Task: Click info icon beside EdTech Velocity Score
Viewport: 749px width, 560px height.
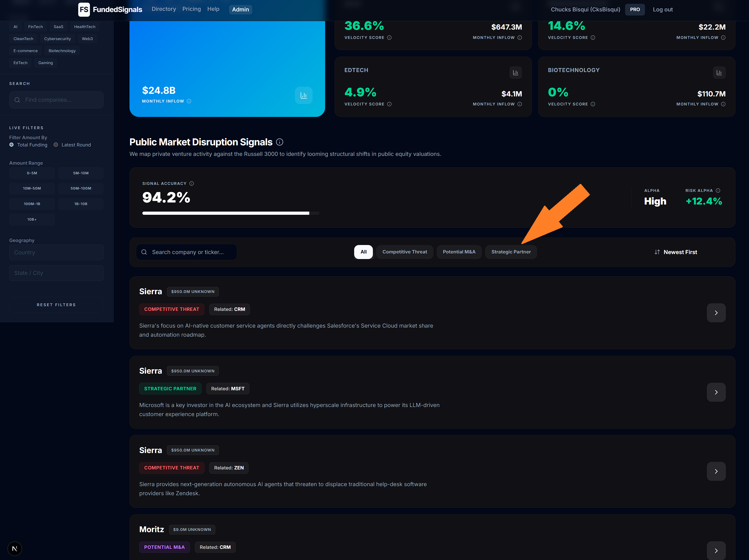Action: tap(389, 104)
